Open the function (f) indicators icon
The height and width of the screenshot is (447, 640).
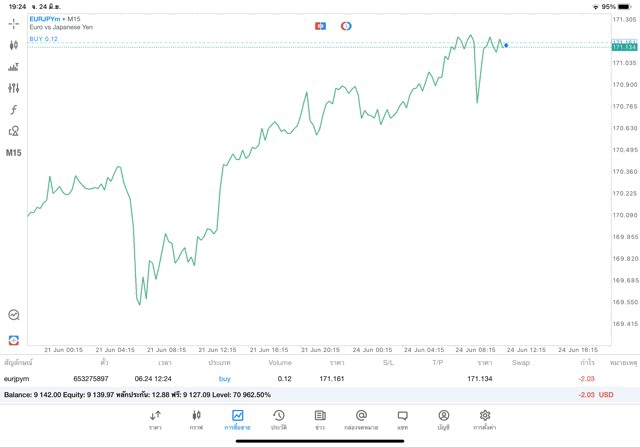[x=14, y=110]
